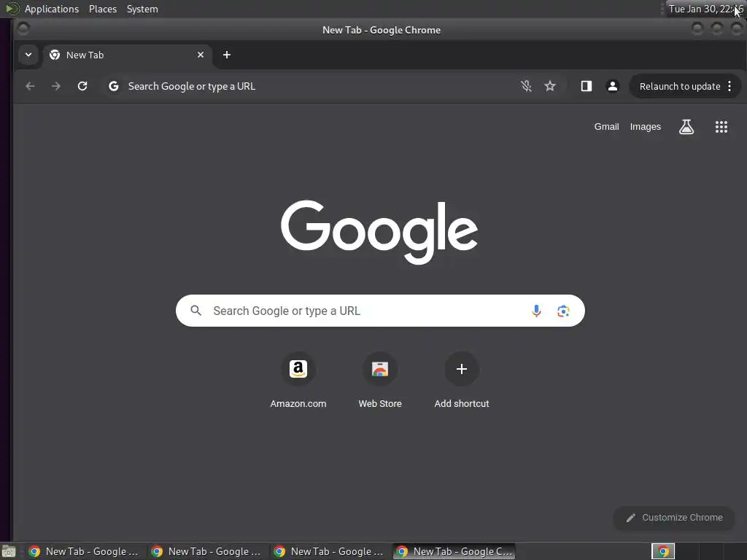Click the muted microphone icon in address bar
This screenshot has height=560, width=747.
coord(526,86)
